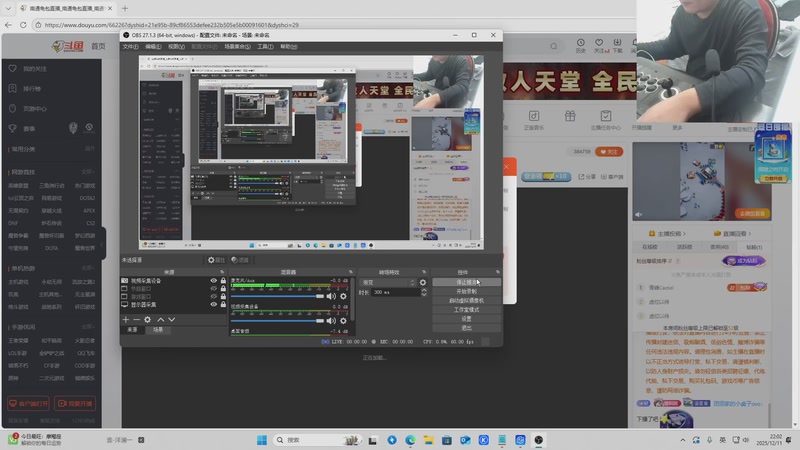800x450 pixels.
Task: Pop out the 来源 dock with its header icon
Action: (x=222, y=272)
